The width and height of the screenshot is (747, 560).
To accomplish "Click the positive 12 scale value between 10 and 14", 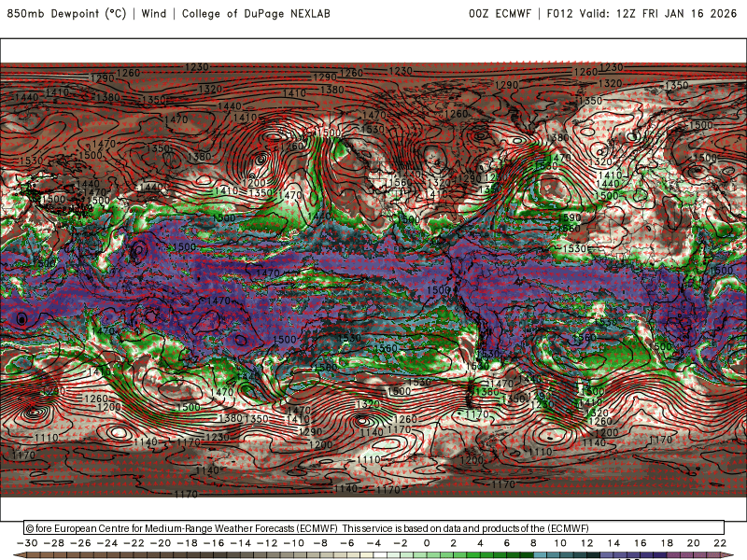I will tap(586, 543).
